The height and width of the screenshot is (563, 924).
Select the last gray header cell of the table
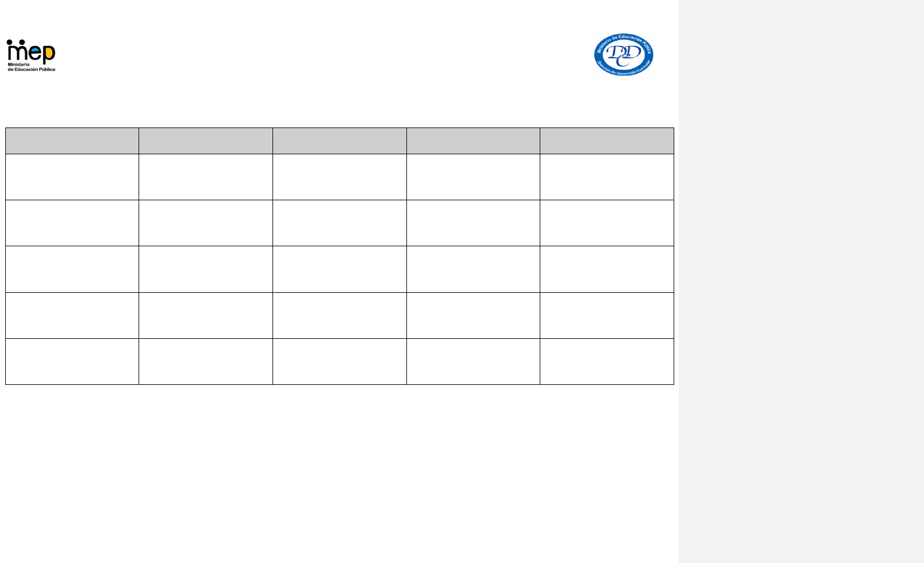click(607, 141)
